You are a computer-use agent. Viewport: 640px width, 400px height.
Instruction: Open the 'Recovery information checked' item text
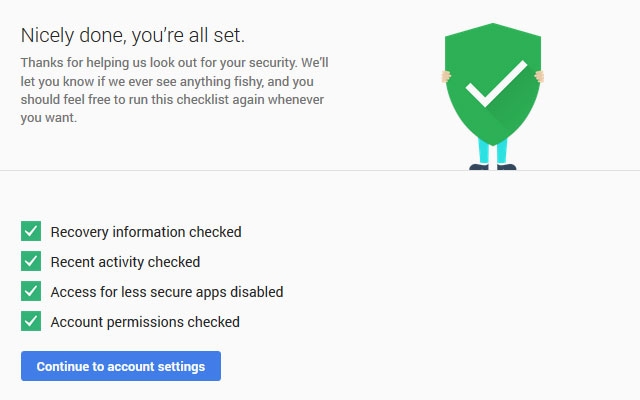point(146,232)
